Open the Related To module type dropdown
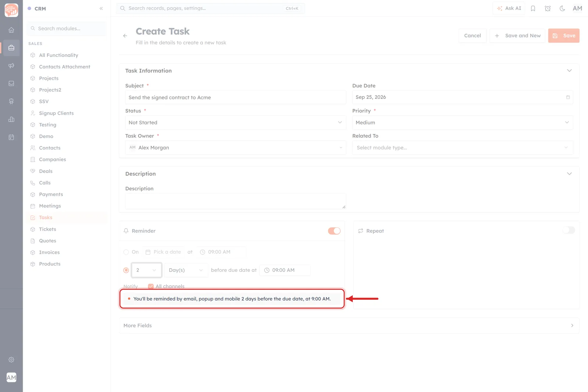 (462, 148)
